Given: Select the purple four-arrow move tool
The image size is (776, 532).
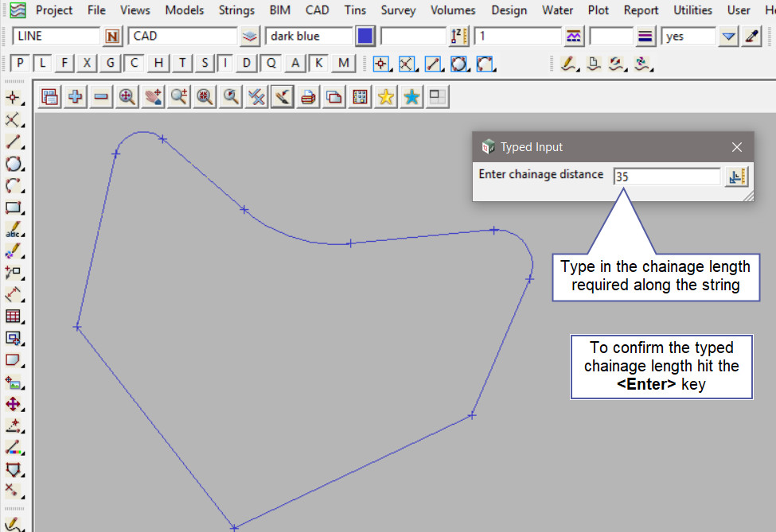Looking at the screenshot, I should [13, 404].
